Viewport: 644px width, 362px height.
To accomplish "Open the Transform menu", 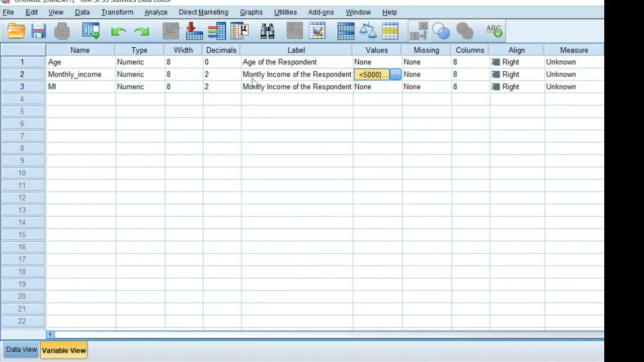I will (117, 12).
